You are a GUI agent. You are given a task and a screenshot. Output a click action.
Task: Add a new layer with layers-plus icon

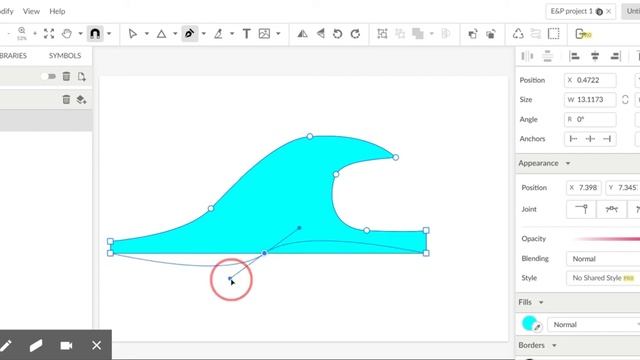click(81, 99)
